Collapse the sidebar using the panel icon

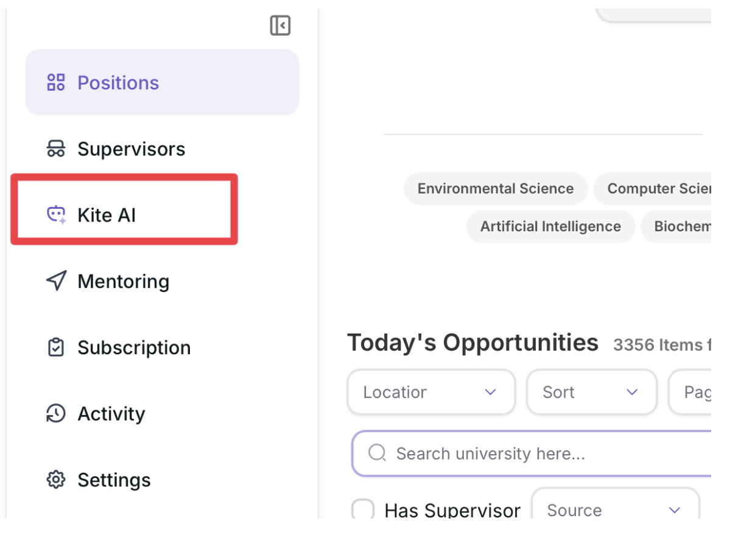pyautogui.click(x=280, y=26)
